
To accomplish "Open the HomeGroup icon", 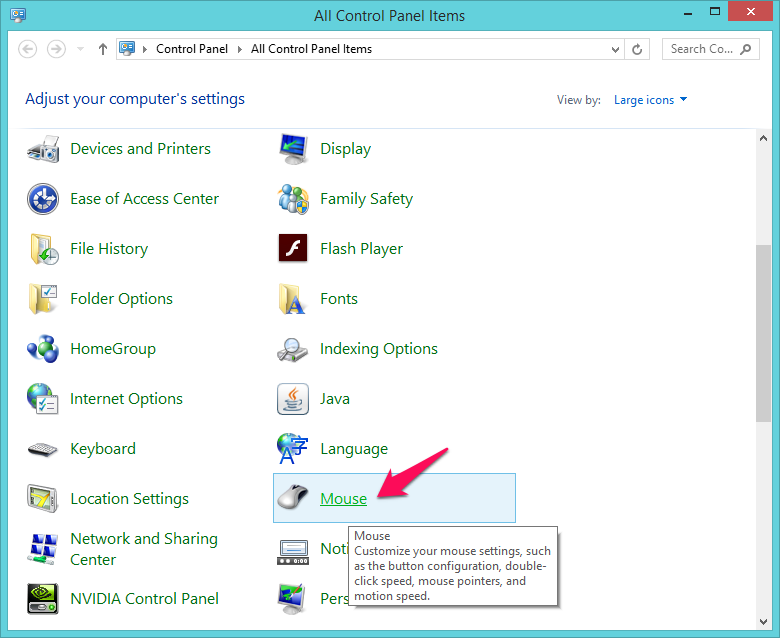I will (x=43, y=349).
